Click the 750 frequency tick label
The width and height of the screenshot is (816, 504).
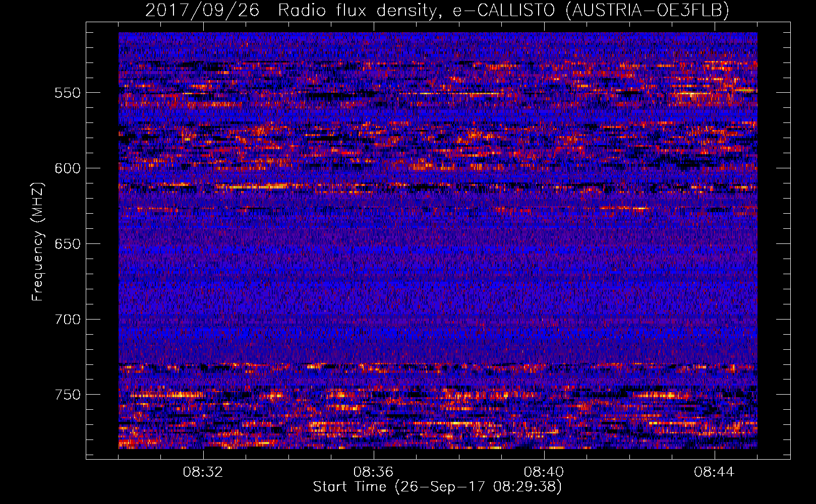point(68,395)
